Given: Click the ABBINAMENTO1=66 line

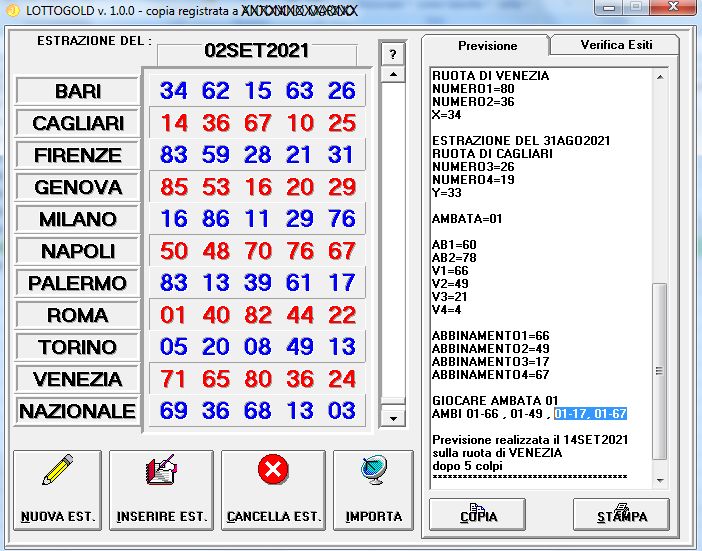Looking at the screenshot, I should 490,336.
